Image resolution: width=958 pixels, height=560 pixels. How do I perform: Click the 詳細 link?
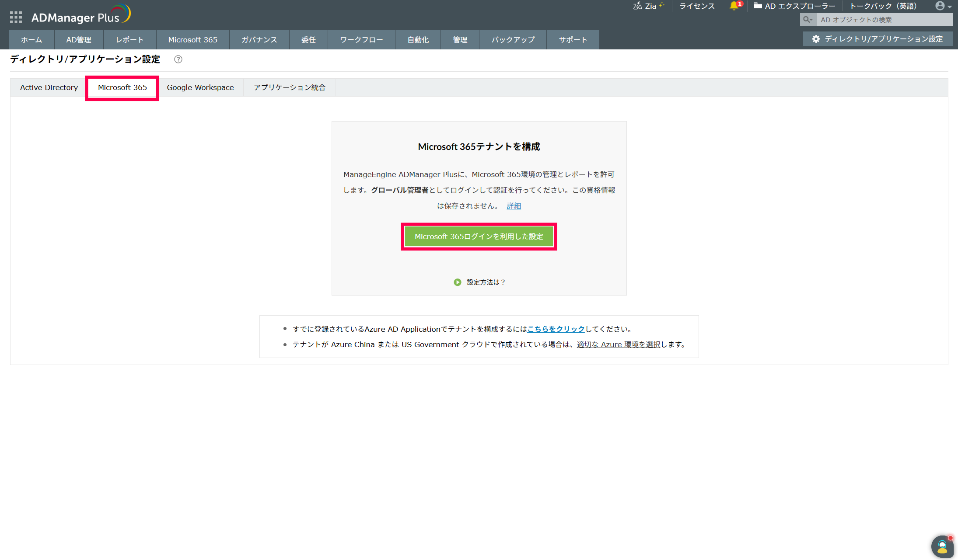coord(514,206)
